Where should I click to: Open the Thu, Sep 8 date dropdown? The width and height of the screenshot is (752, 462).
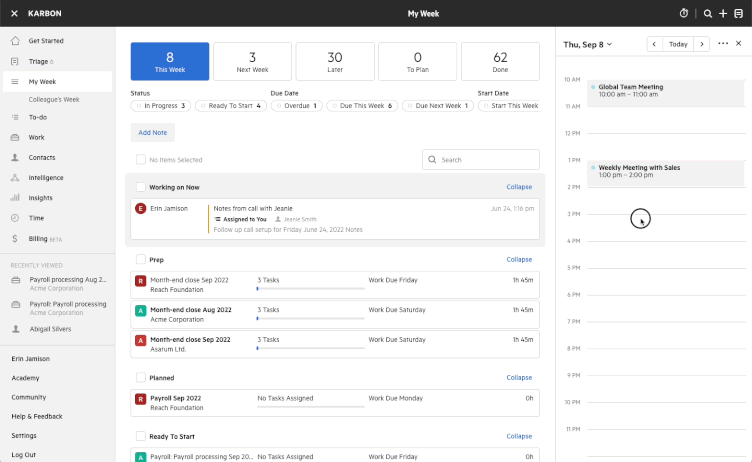click(588, 44)
